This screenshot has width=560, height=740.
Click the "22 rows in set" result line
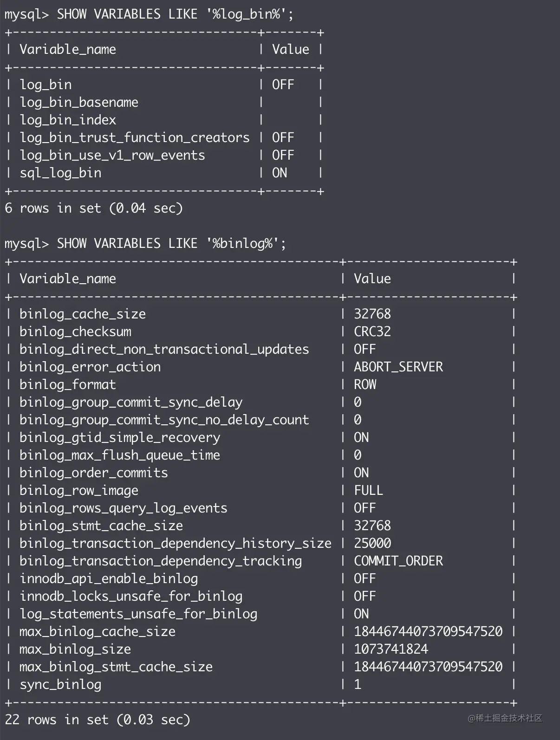[x=98, y=720]
